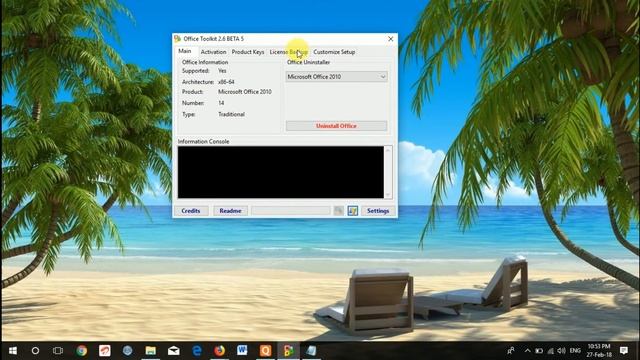Click the Readme button

pyautogui.click(x=230, y=211)
